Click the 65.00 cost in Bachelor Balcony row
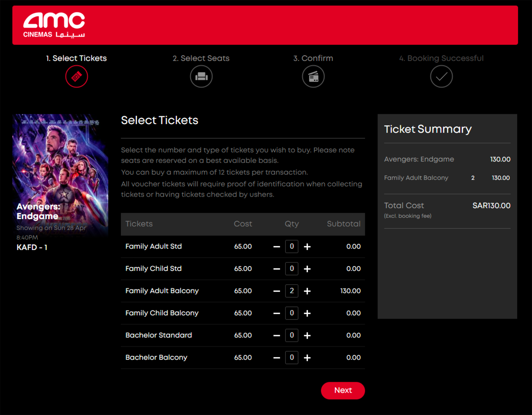The image size is (532, 415). tap(243, 358)
